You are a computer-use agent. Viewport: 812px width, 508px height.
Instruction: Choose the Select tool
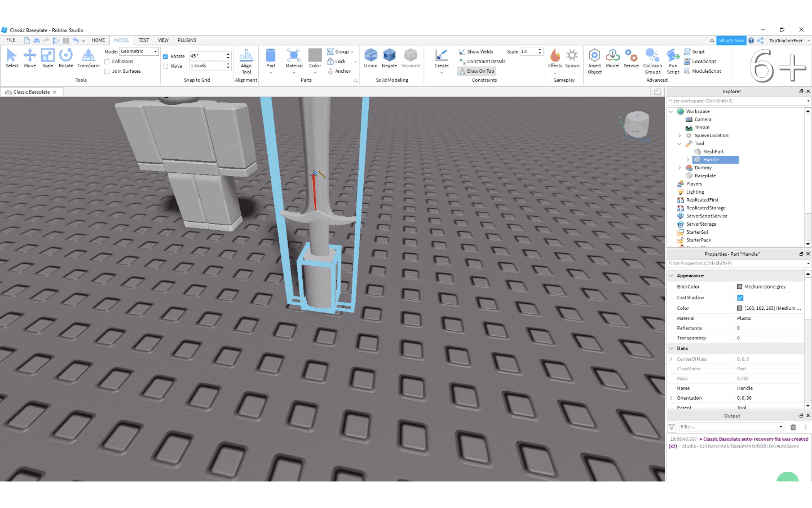coord(12,58)
